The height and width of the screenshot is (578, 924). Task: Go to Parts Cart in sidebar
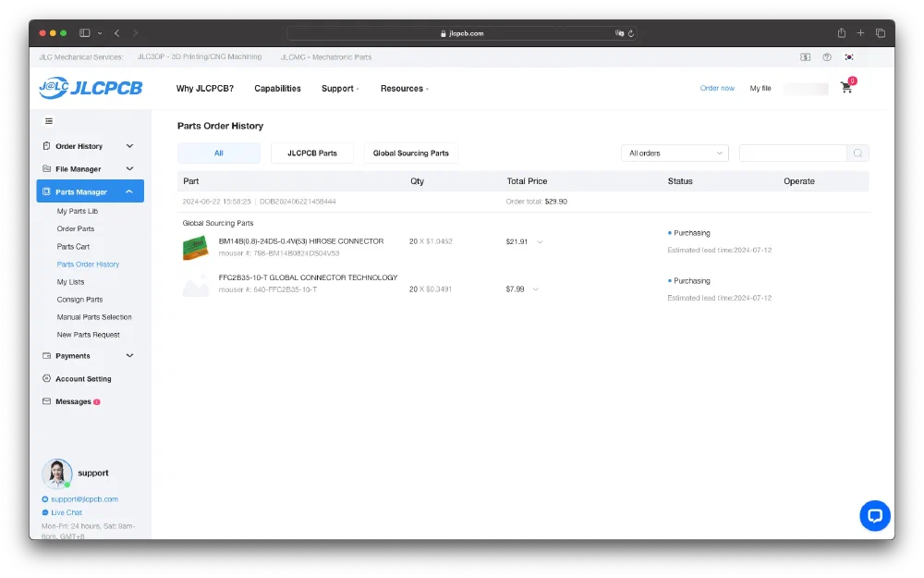[x=73, y=247]
